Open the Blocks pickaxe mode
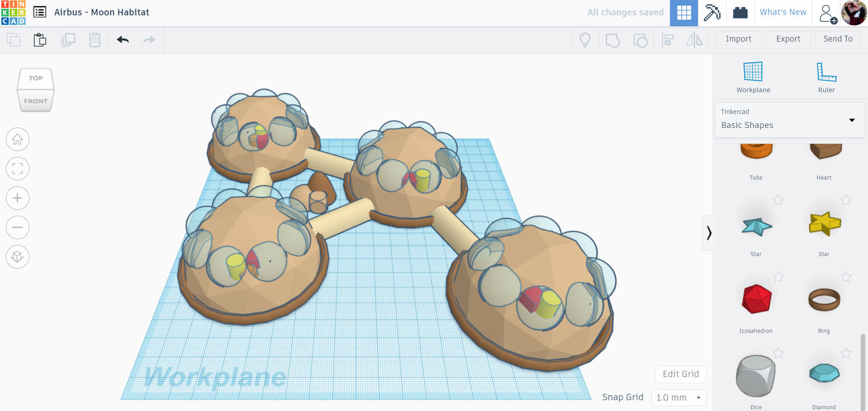Viewport: 868px width, 411px height. click(712, 13)
